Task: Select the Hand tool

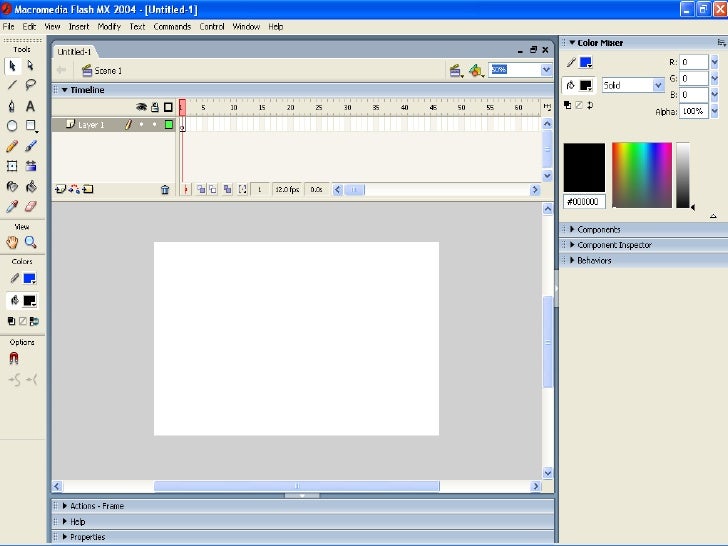Action: [x=12, y=242]
